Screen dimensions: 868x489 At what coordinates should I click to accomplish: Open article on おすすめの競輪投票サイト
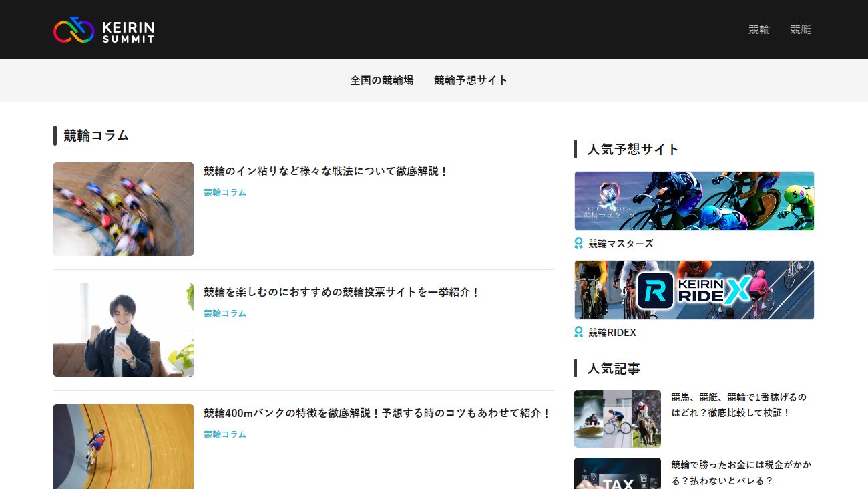coord(342,292)
